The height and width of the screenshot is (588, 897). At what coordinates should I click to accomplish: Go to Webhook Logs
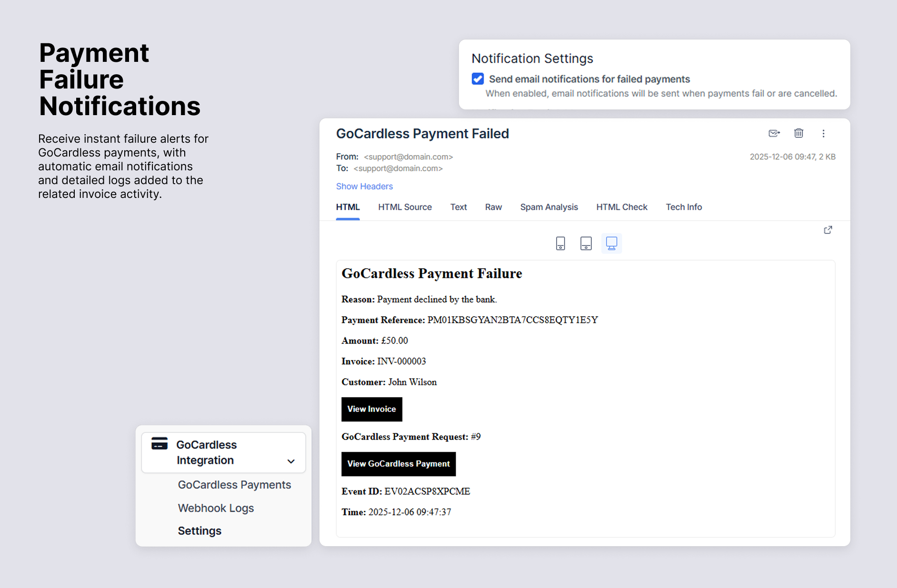coord(216,508)
